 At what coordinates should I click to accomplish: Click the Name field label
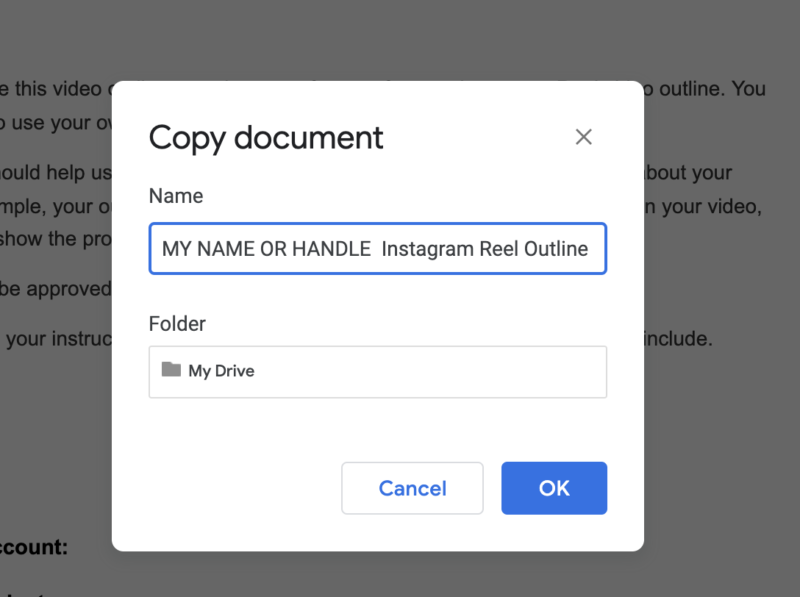(x=176, y=196)
